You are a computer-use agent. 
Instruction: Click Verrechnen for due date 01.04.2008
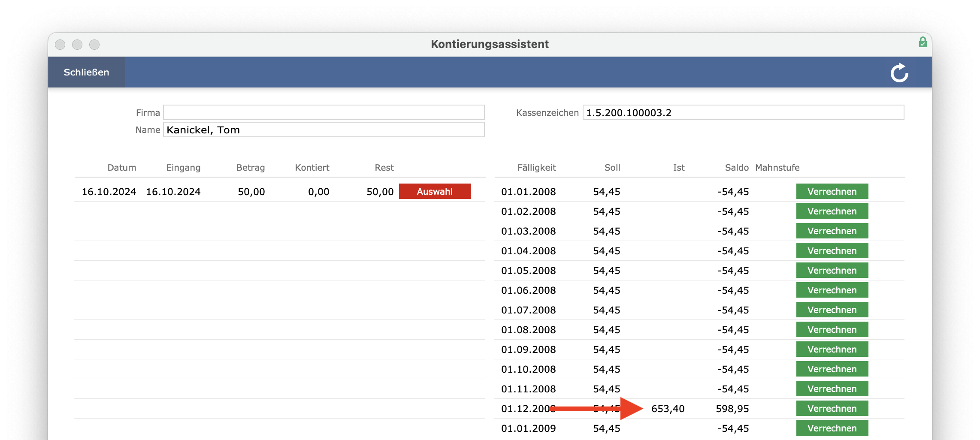tap(832, 250)
